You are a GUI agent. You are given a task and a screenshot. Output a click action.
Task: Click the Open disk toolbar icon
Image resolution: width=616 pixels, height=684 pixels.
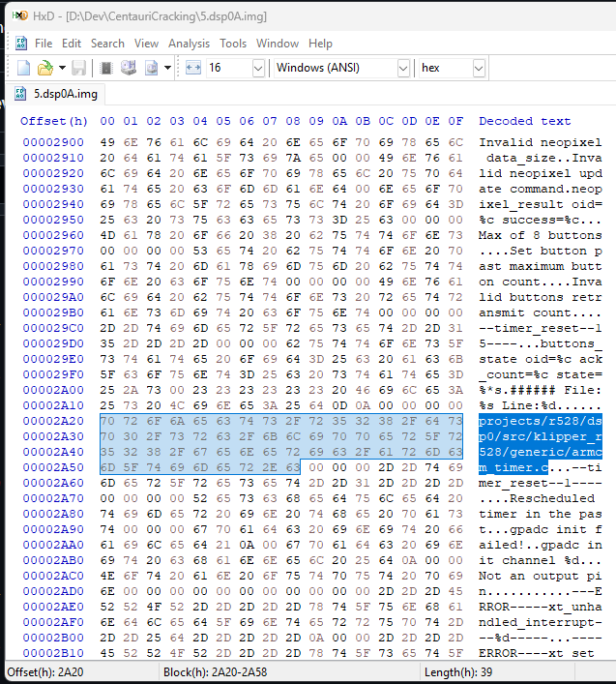tap(129, 68)
